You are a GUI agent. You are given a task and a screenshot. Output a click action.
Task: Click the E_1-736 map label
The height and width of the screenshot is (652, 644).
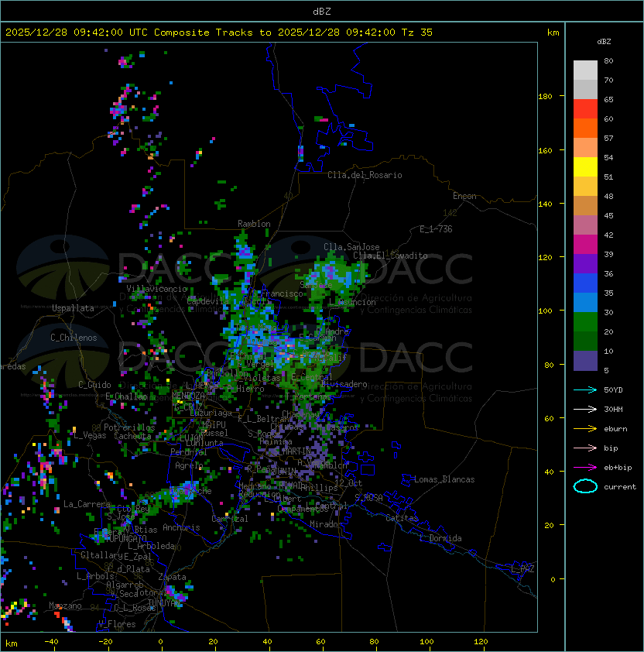[x=436, y=229]
